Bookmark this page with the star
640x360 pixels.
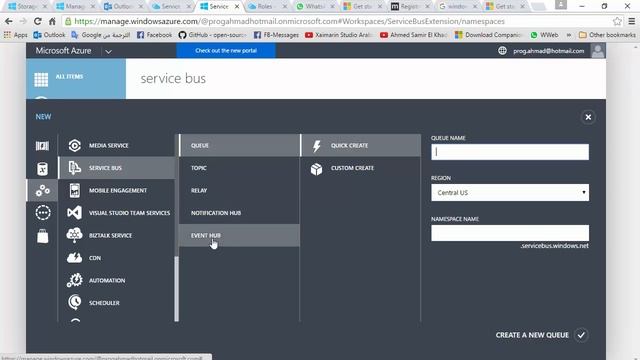617,21
